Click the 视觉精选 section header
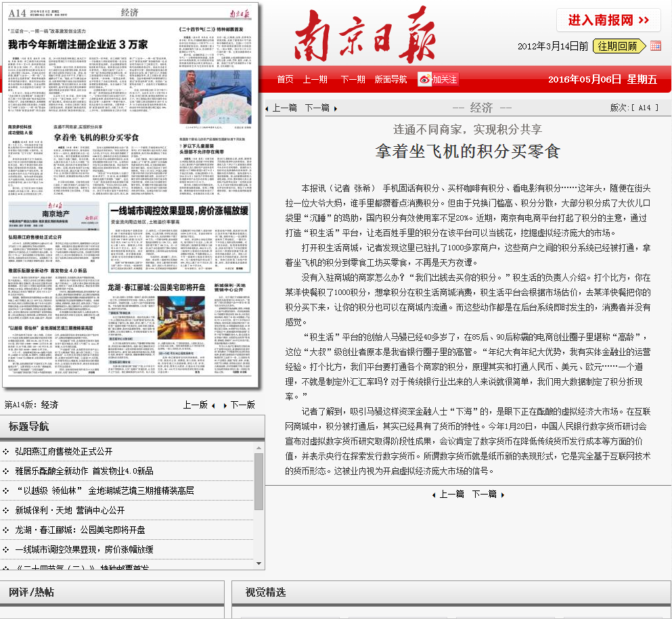The image size is (672, 619). pyautogui.click(x=265, y=593)
